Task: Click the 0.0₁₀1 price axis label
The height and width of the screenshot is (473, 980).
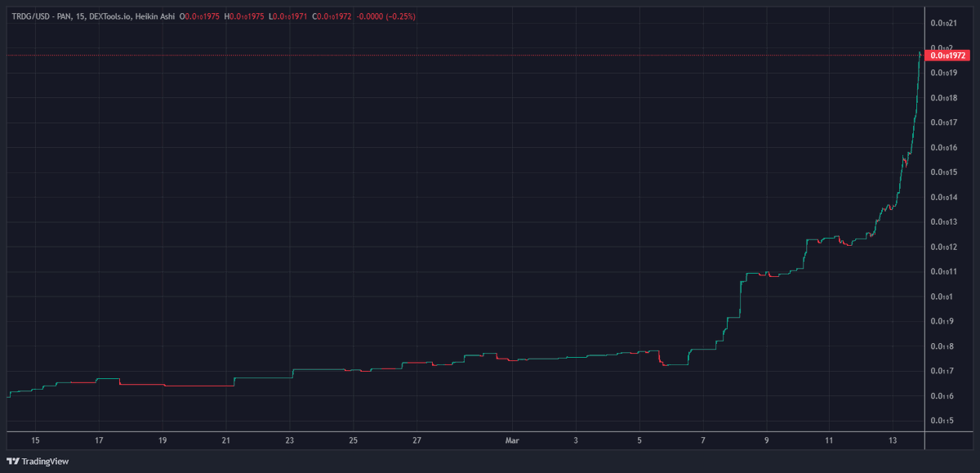Action: tap(941, 297)
